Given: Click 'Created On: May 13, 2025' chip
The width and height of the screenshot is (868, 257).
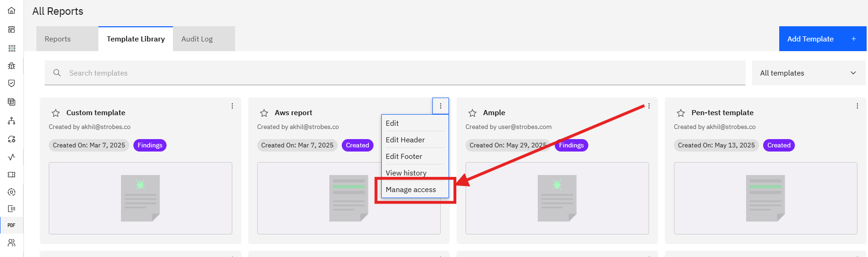Looking at the screenshot, I should (x=716, y=145).
